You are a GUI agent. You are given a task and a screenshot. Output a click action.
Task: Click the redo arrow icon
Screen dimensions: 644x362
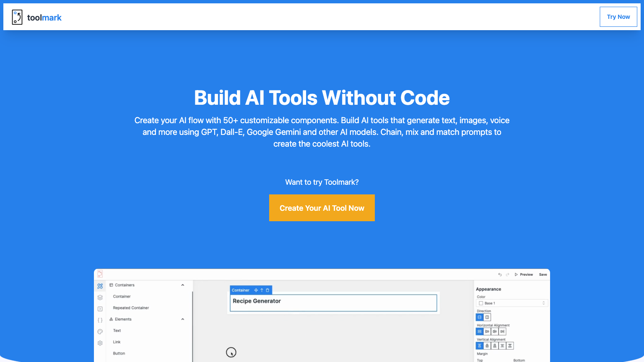click(x=507, y=274)
